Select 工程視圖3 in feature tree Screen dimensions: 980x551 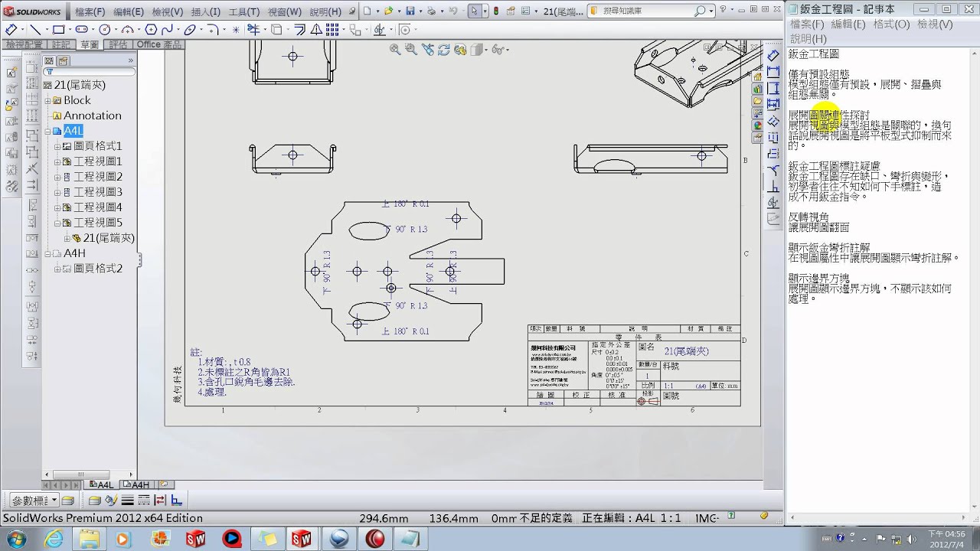click(98, 192)
